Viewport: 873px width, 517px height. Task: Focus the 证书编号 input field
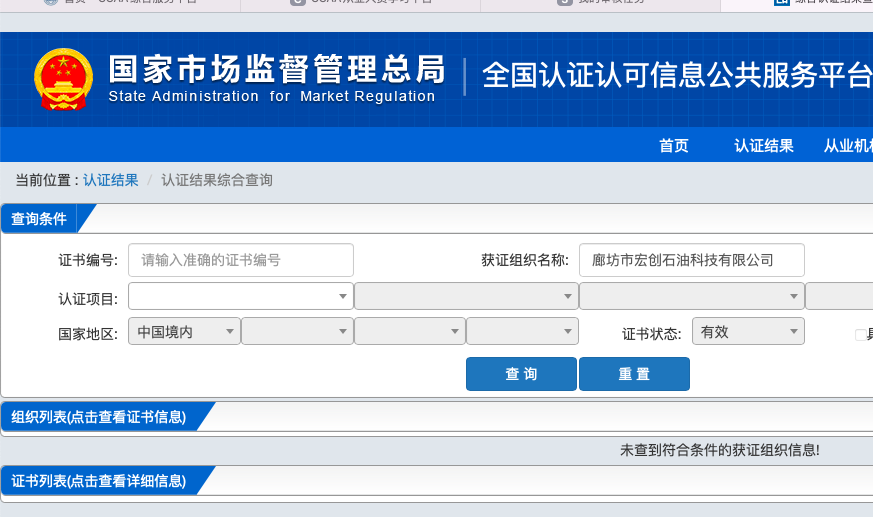[241, 260]
